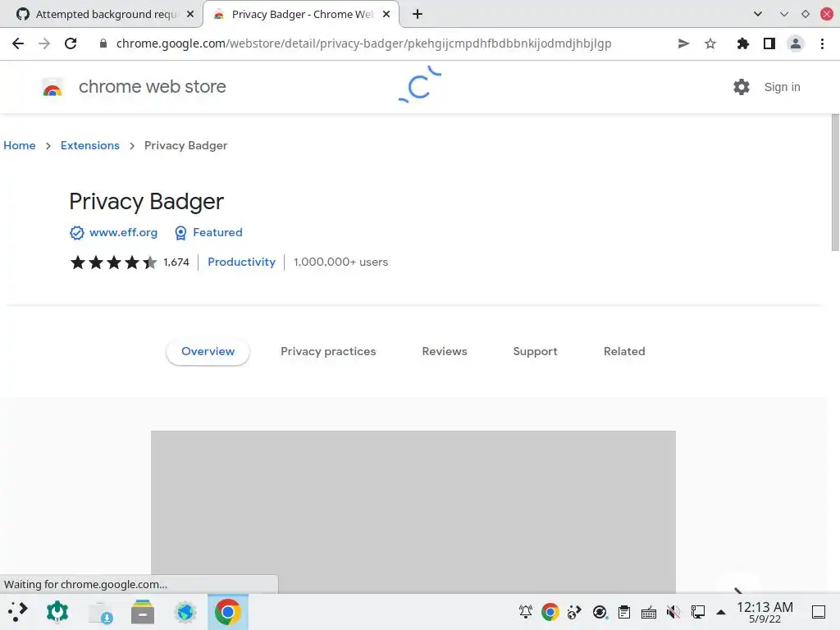The width and height of the screenshot is (840, 630).
Task: Share this page using the send icon
Action: pos(683,43)
